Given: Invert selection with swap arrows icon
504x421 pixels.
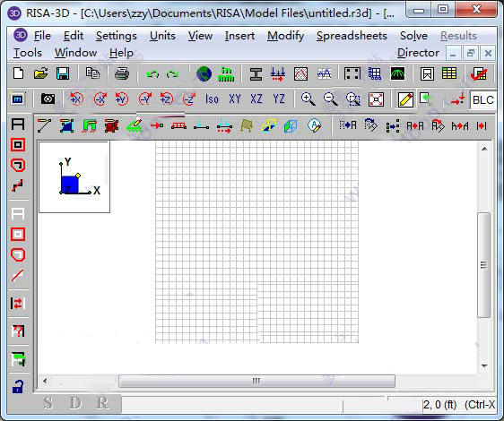Looking at the screenshot, I should 18,303.
